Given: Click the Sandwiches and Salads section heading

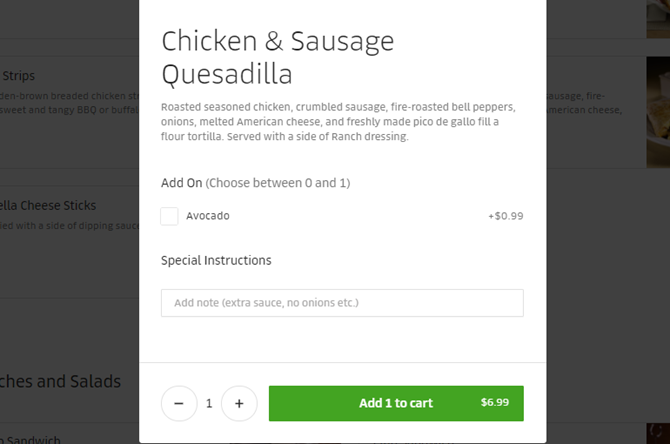Looking at the screenshot, I should click(x=60, y=381).
